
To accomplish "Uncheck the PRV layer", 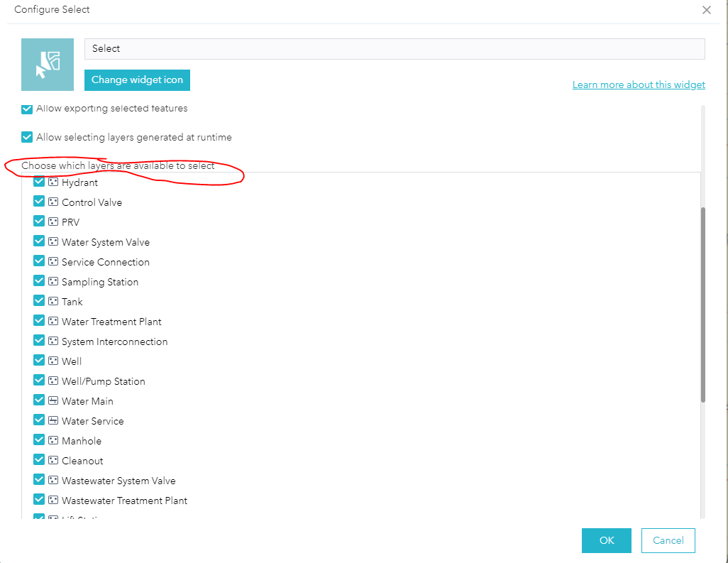I will coord(38,222).
